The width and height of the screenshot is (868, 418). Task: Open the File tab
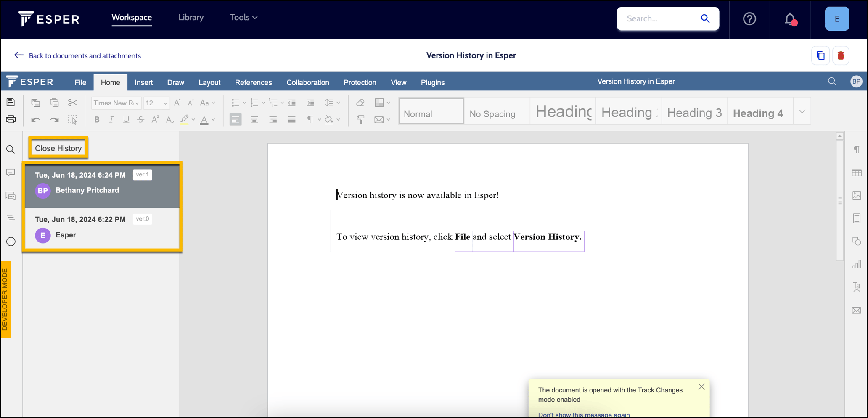click(x=80, y=82)
